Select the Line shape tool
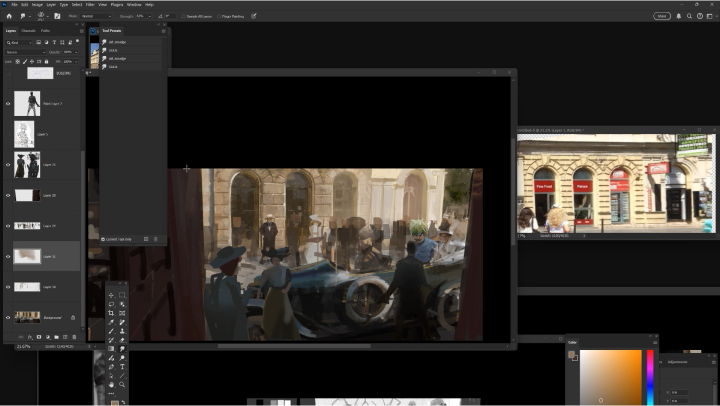Screen dimensions: 720x406 point(122,376)
